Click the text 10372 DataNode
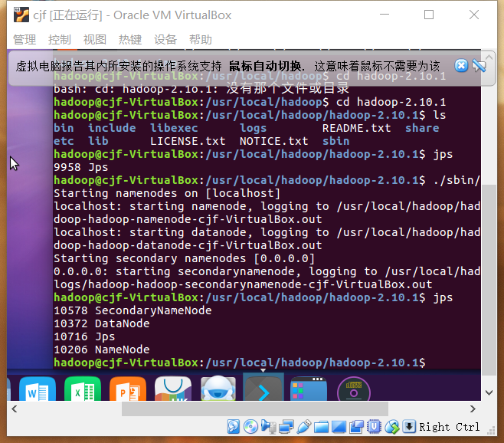The width and height of the screenshot is (504, 443). click(102, 323)
